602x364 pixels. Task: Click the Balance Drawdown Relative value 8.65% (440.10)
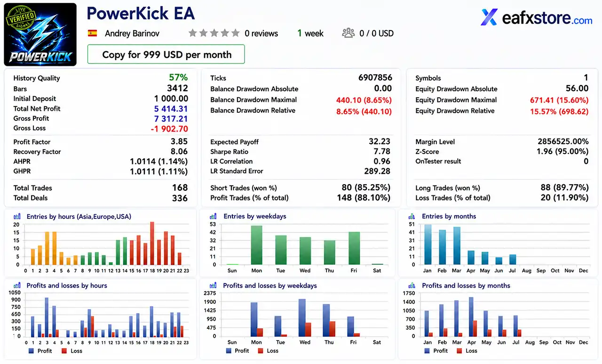364,111
